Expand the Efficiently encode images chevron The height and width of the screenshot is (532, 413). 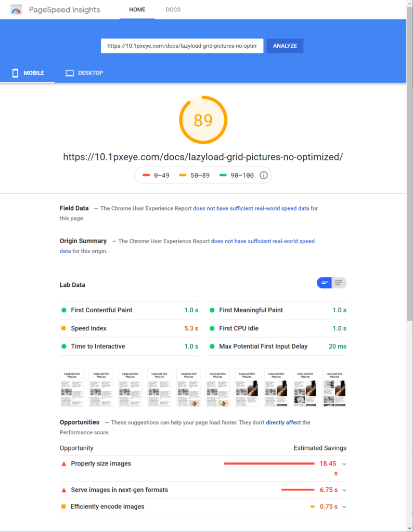pos(344,507)
